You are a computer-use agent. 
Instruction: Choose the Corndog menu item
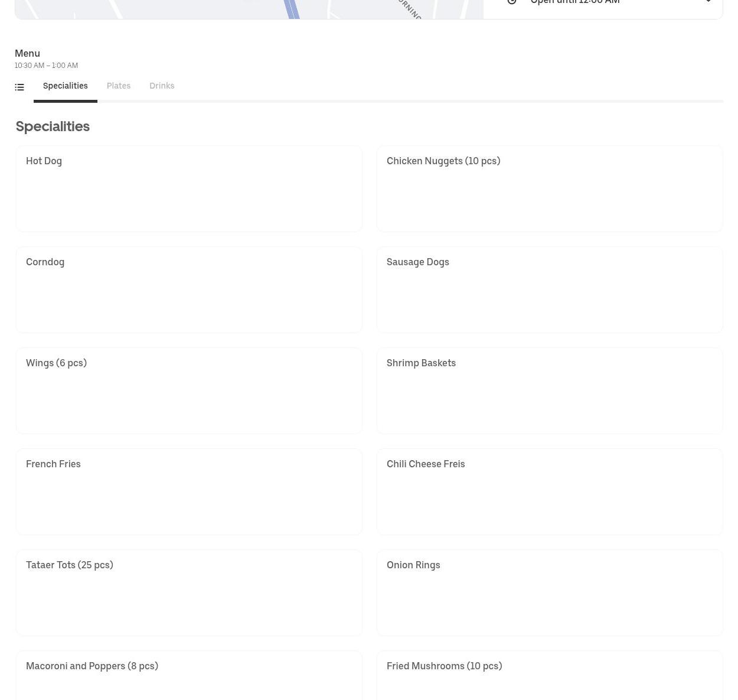(189, 290)
